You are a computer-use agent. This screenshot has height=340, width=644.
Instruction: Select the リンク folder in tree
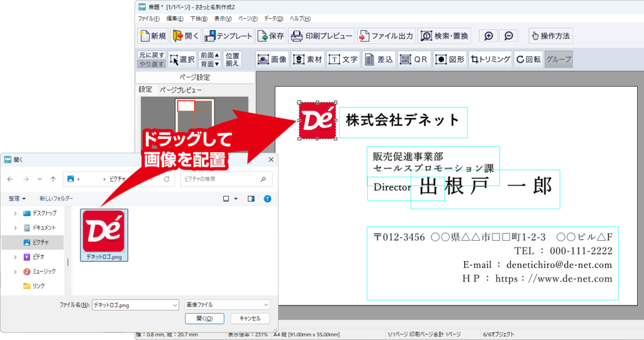[x=34, y=286]
